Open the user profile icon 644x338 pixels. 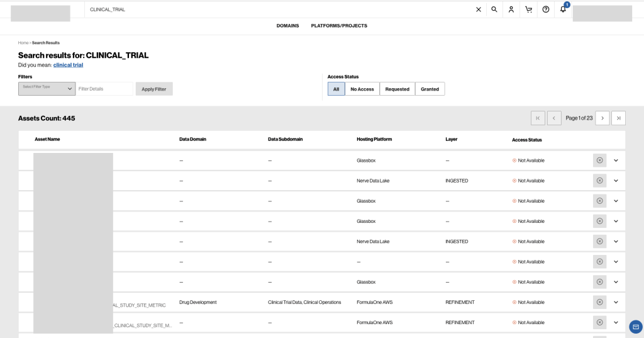[x=511, y=9]
